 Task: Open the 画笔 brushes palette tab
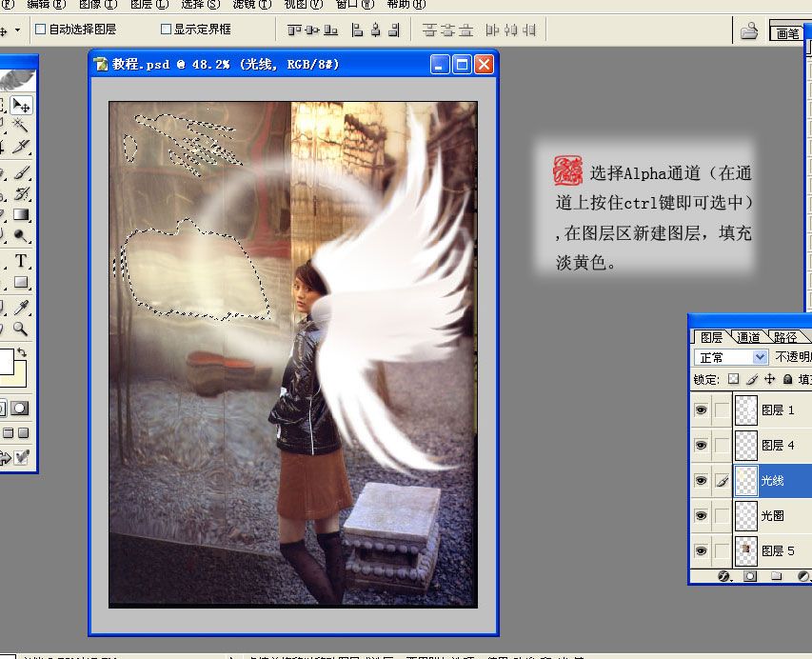click(788, 33)
